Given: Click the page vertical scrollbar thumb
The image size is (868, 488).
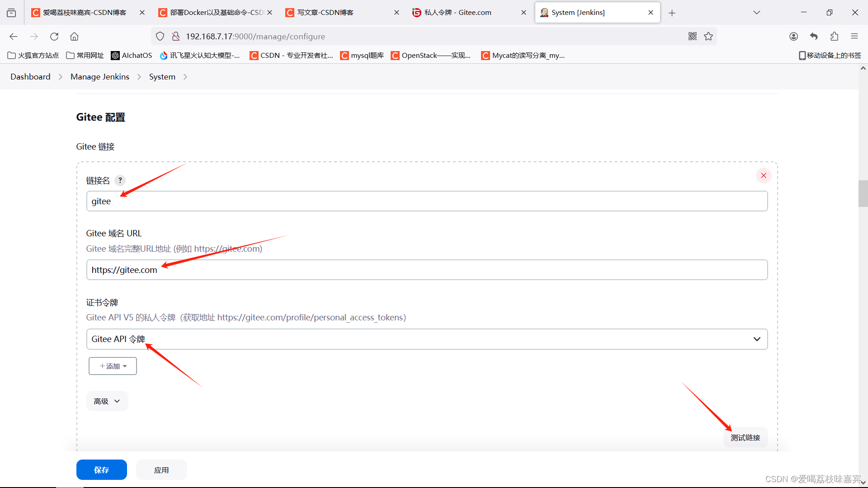Looking at the screenshot, I should coord(863,193).
